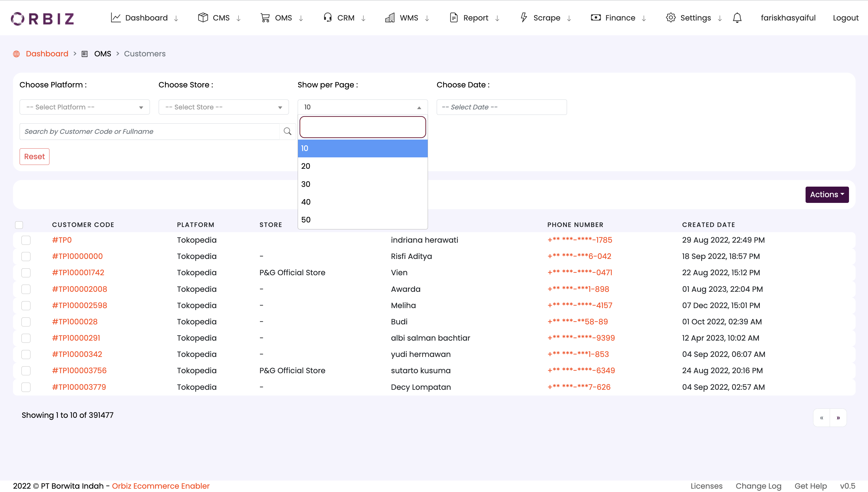This screenshot has width=868, height=492.
Task: Select 50 per page option
Action: tap(362, 220)
